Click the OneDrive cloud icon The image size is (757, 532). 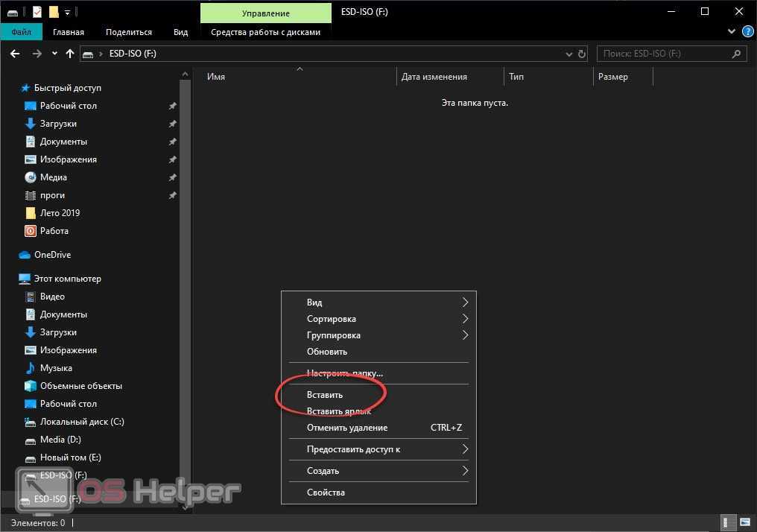point(25,255)
